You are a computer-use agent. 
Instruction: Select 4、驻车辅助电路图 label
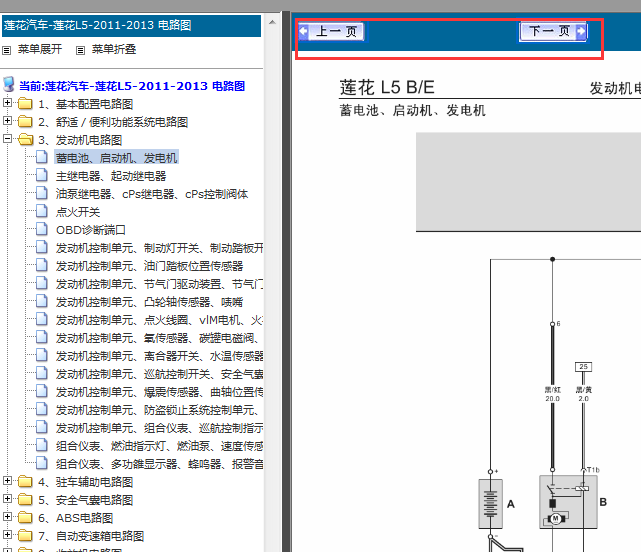pos(85,482)
